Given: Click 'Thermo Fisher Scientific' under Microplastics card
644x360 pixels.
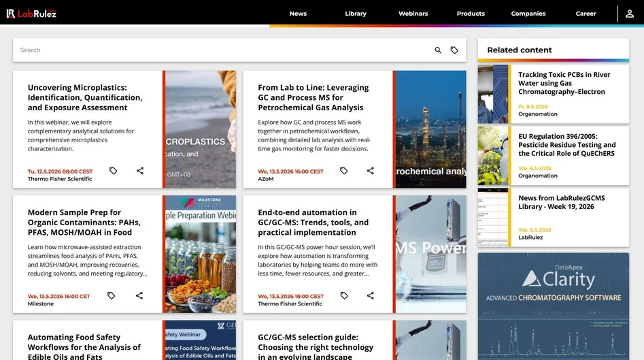Looking at the screenshot, I should tap(60, 179).
